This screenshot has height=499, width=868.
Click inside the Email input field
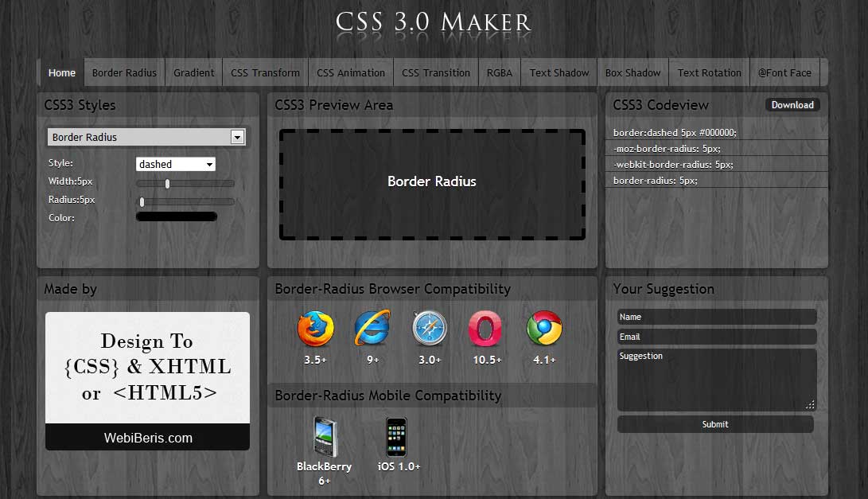[x=716, y=336]
